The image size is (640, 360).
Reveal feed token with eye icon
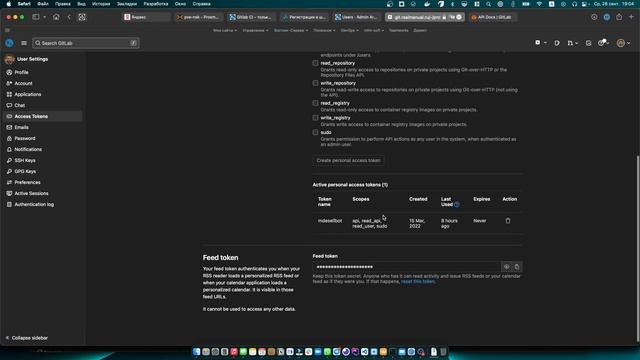pyautogui.click(x=506, y=267)
